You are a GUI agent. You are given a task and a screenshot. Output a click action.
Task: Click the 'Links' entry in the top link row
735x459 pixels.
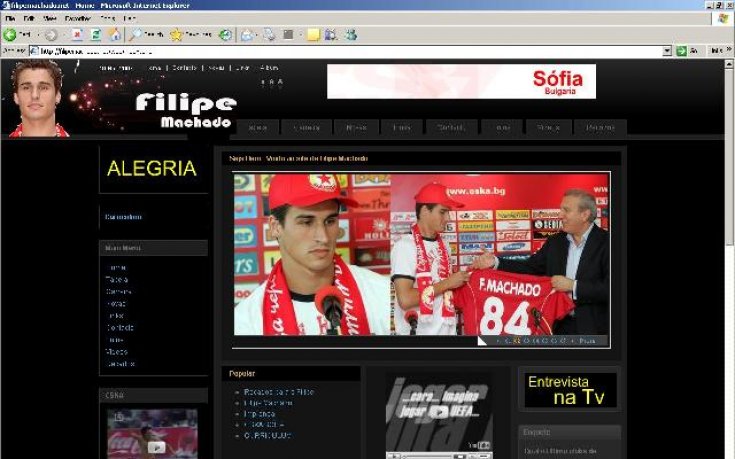[x=242, y=68]
